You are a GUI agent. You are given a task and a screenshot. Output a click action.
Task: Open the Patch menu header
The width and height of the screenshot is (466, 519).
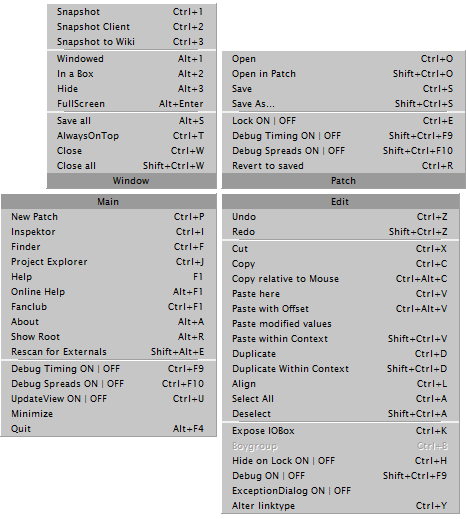click(x=343, y=181)
